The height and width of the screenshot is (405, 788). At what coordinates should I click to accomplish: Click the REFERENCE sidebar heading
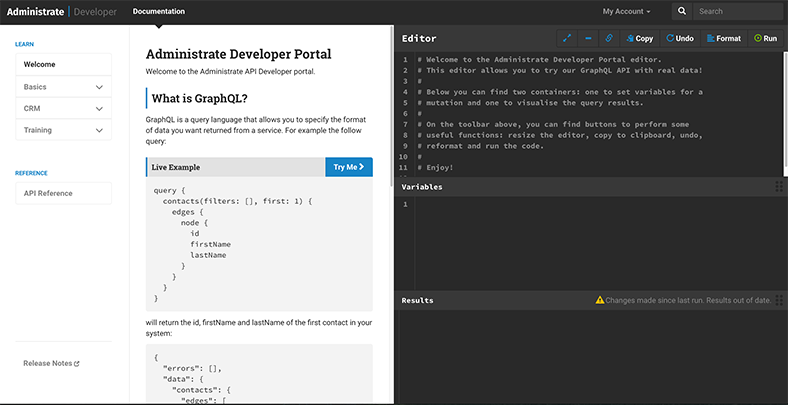click(31, 173)
